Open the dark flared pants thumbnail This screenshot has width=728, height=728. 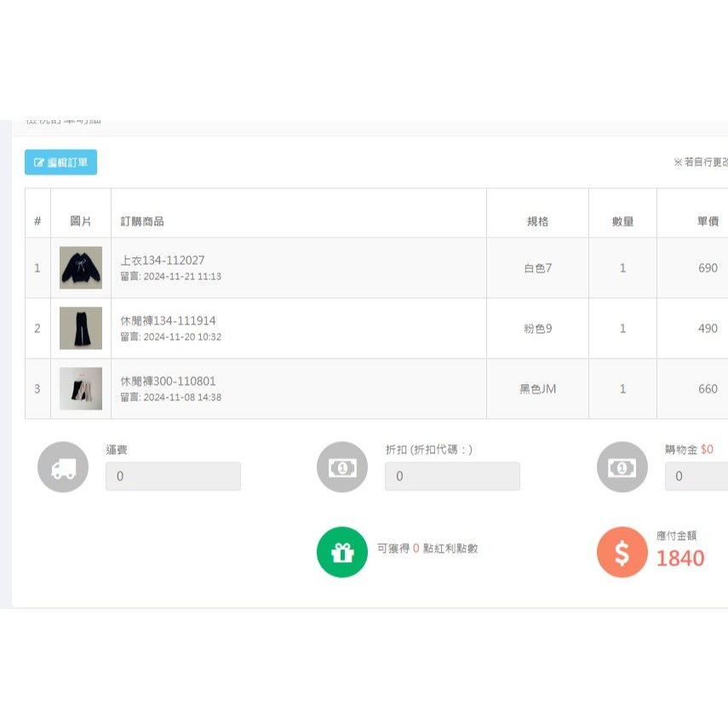point(81,329)
